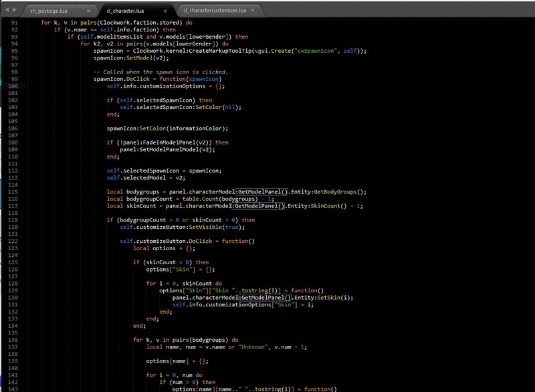The width and height of the screenshot is (535, 392).
Task: Click line number 100 in the gutter
Action: 13,86
